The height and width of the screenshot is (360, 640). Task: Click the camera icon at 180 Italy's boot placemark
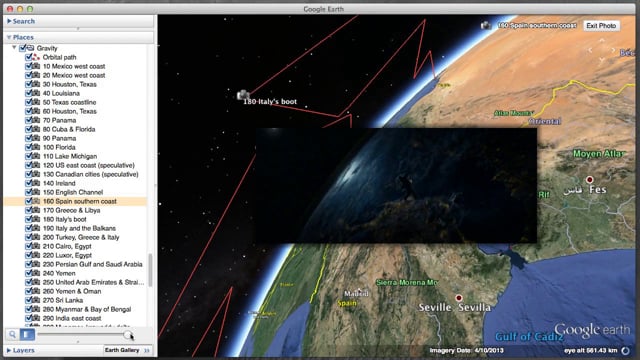(x=243, y=95)
